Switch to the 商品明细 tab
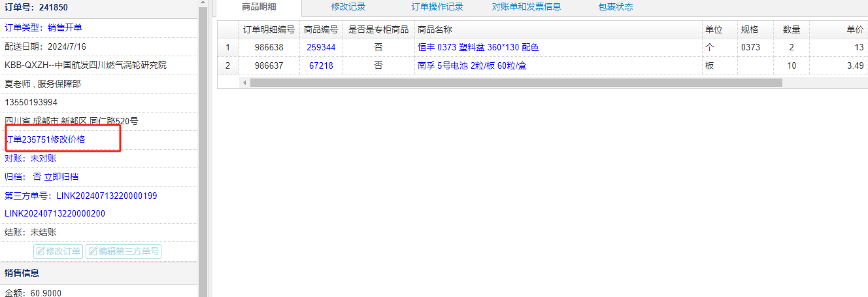Image resolution: width=868 pixels, height=297 pixels. tap(259, 7)
